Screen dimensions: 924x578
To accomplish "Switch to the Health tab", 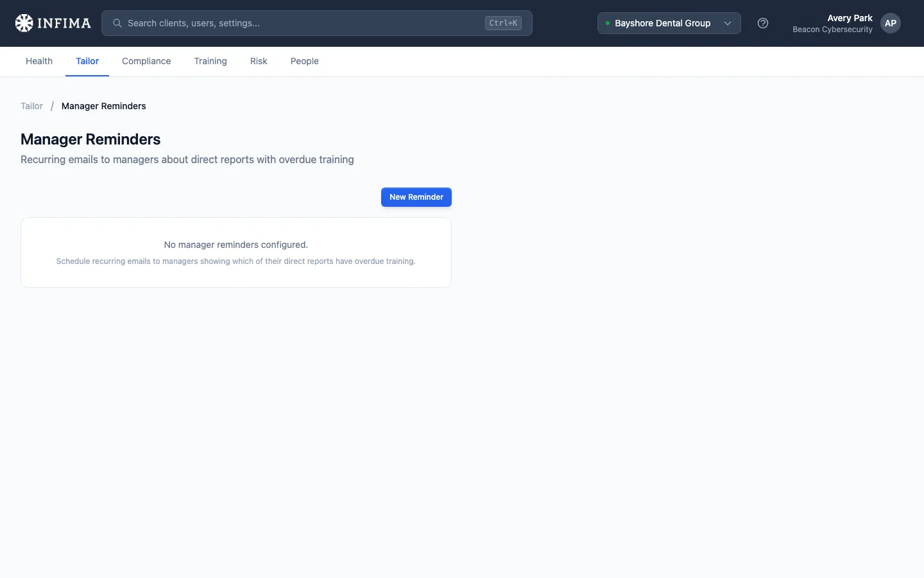I will (39, 61).
